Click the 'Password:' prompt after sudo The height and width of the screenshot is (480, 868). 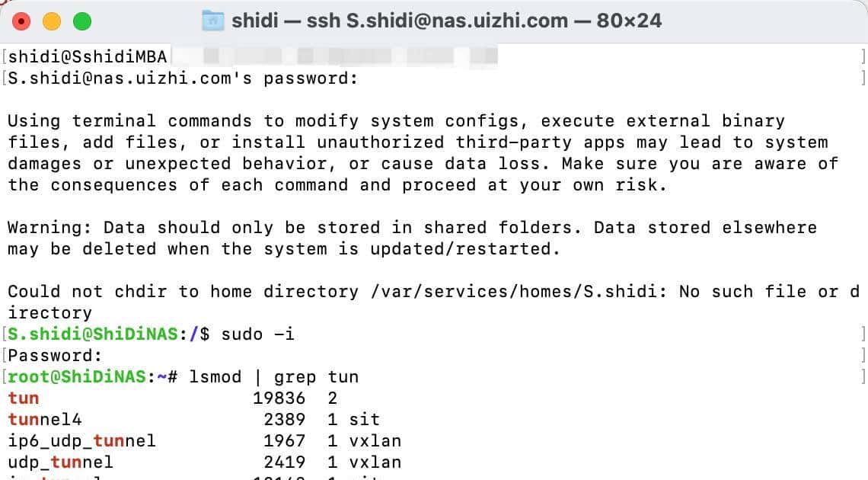point(54,356)
